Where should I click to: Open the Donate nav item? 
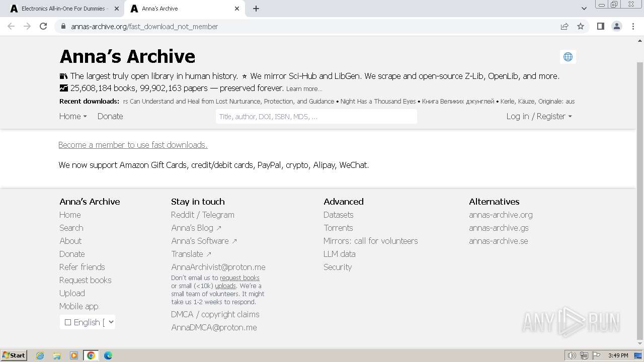pyautogui.click(x=110, y=116)
